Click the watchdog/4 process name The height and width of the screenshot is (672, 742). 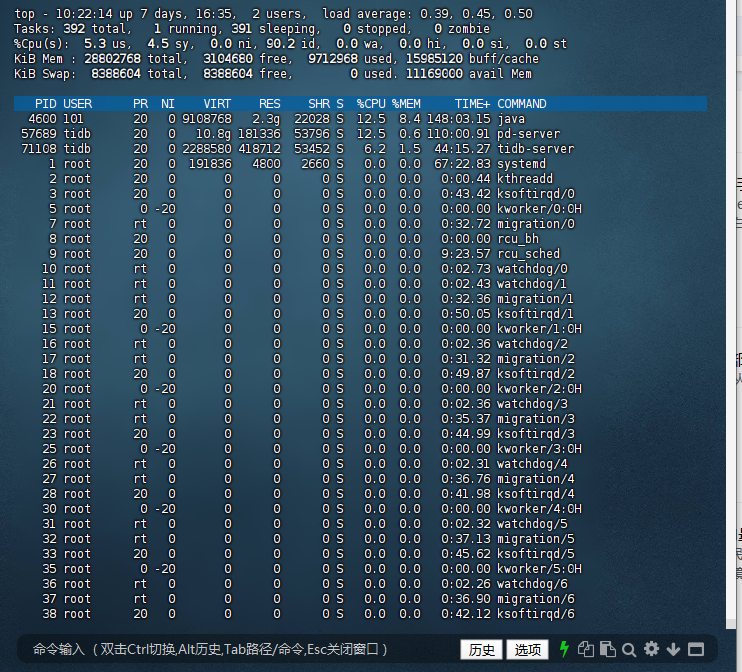[x=532, y=464]
